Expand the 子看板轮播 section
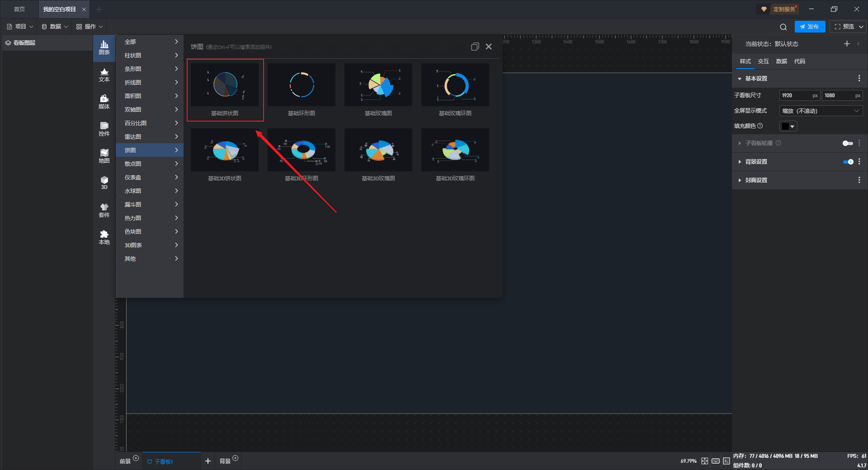Image resolution: width=868 pixels, height=470 pixels. [740, 143]
